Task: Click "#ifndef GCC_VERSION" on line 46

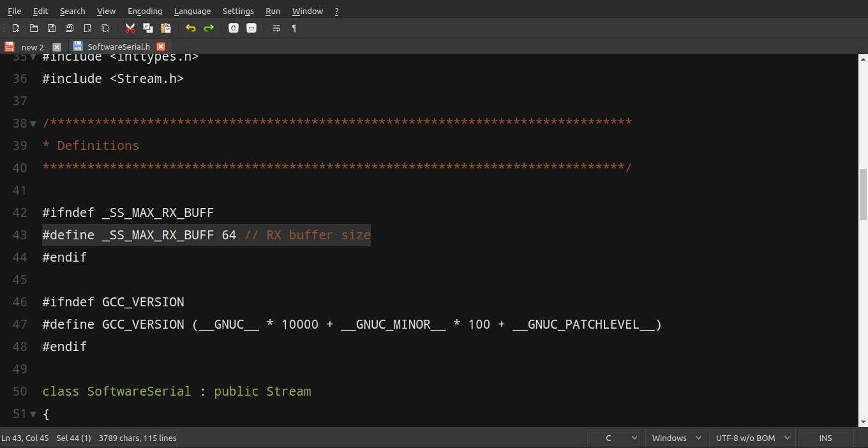Action: point(113,302)
